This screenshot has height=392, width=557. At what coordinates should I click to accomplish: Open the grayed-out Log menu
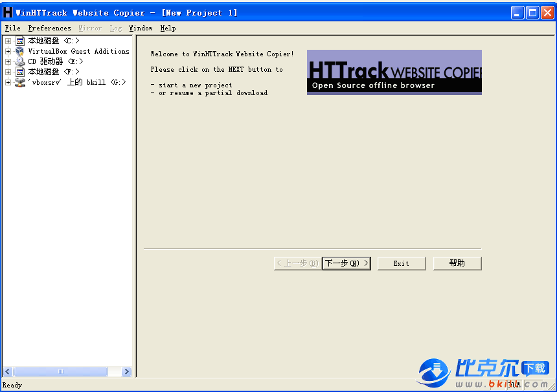coord(116,28)
